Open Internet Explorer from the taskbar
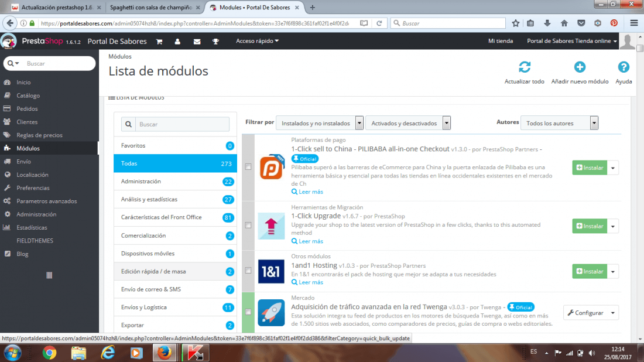Viewport: 644px width, 362px height. click(x=108, y=353)
